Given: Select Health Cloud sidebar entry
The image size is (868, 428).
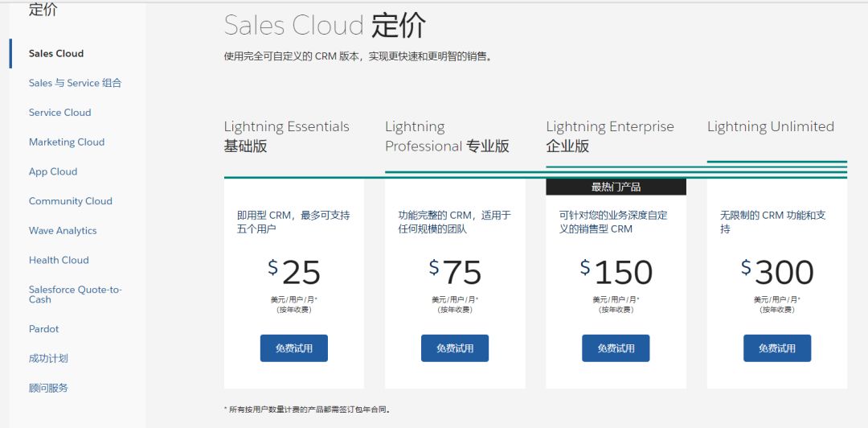Looking at the screenshot, I should [59, 260].
